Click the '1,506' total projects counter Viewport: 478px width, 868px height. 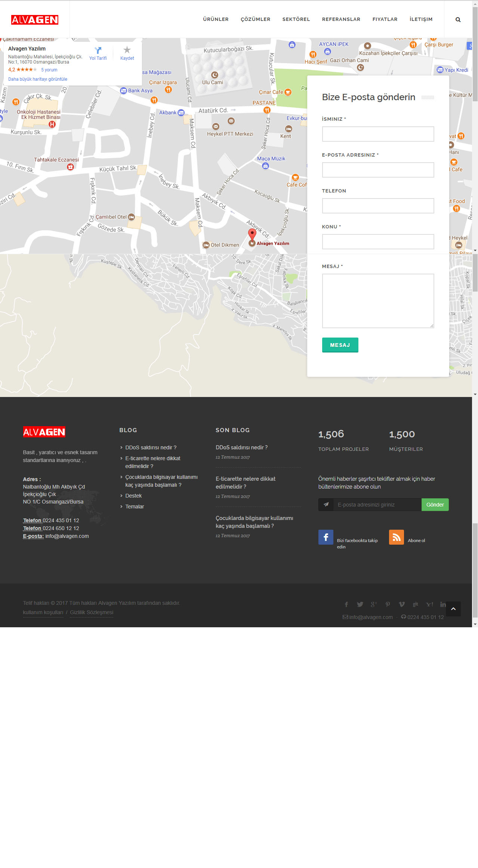331,434
